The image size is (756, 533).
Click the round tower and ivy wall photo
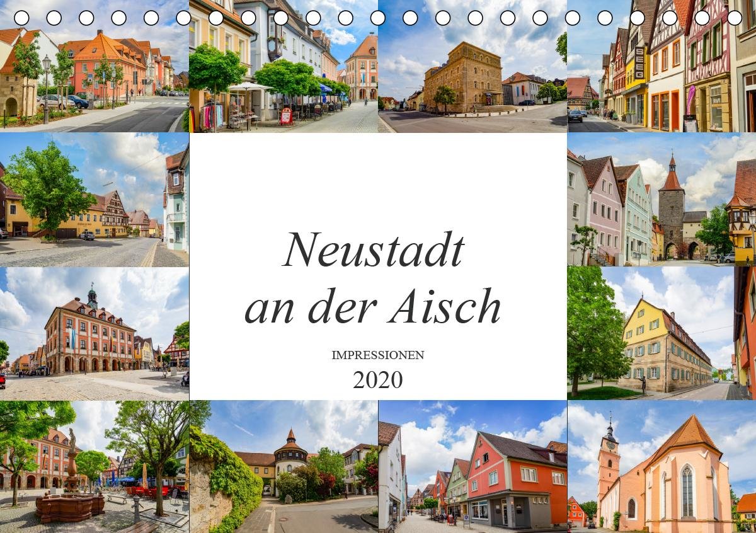pos(283,467)
